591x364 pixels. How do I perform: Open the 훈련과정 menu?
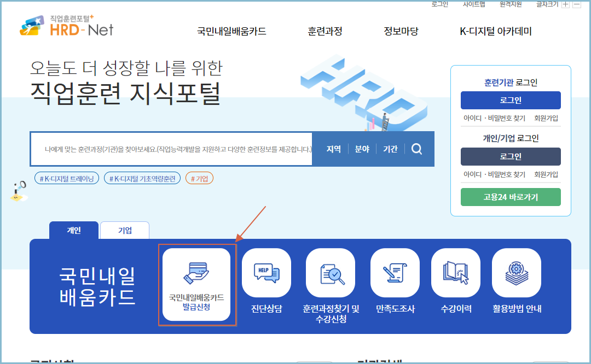click(324, 32)
